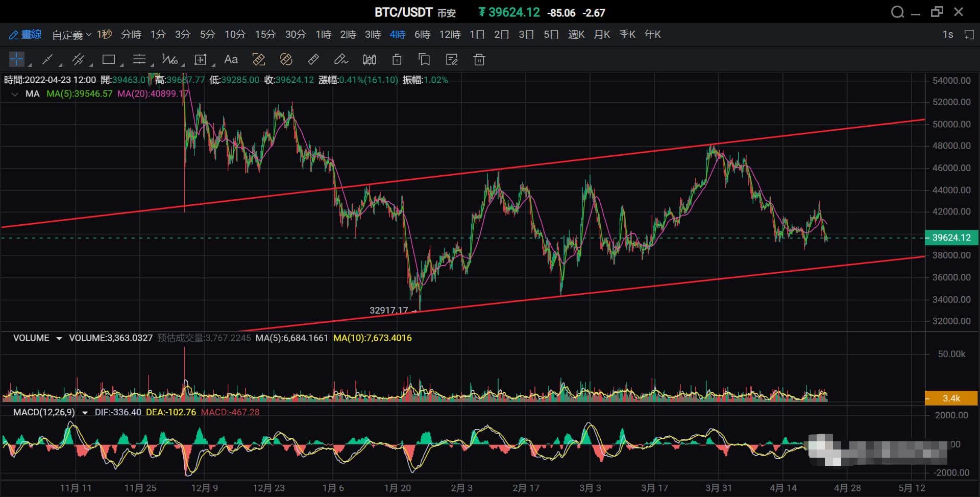Viewport: 980px width, 497px height.
Task: Toggle the 畫線 drawing toolbar
Action: (x=25, y=34)
